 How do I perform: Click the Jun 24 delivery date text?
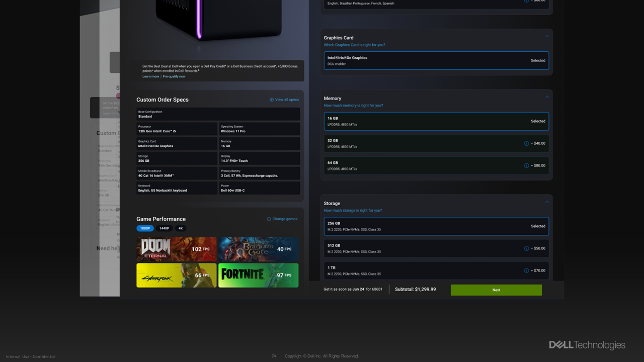coord(358,290)
